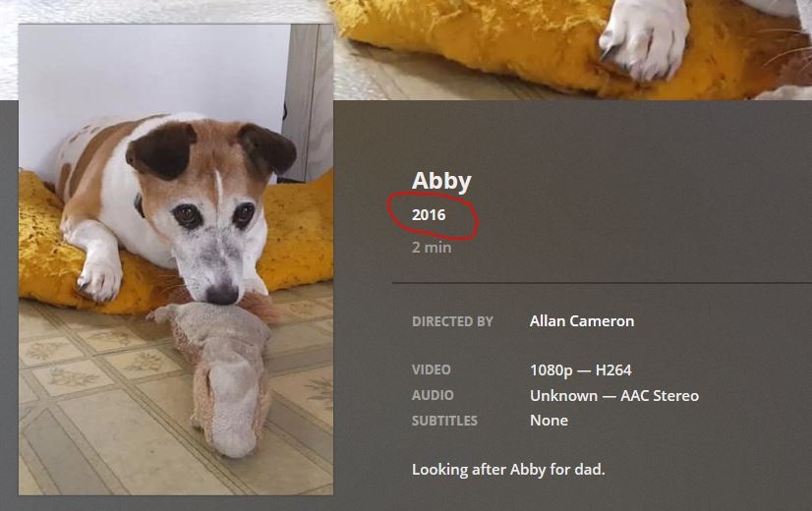Select the summary Looking after Abby for dad
This screenshot has width=812, height=511.
(x=508, y=470)
